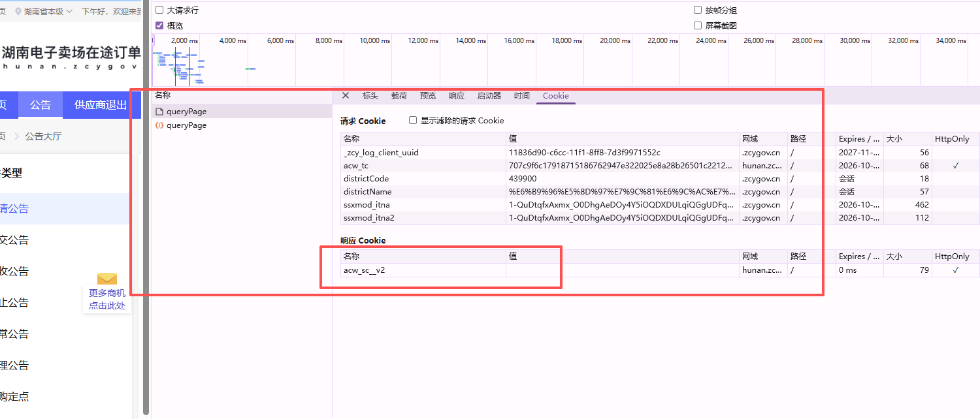Switch to the 启动器 tab
Screen dimensions: 980x419
click(489, 96)
